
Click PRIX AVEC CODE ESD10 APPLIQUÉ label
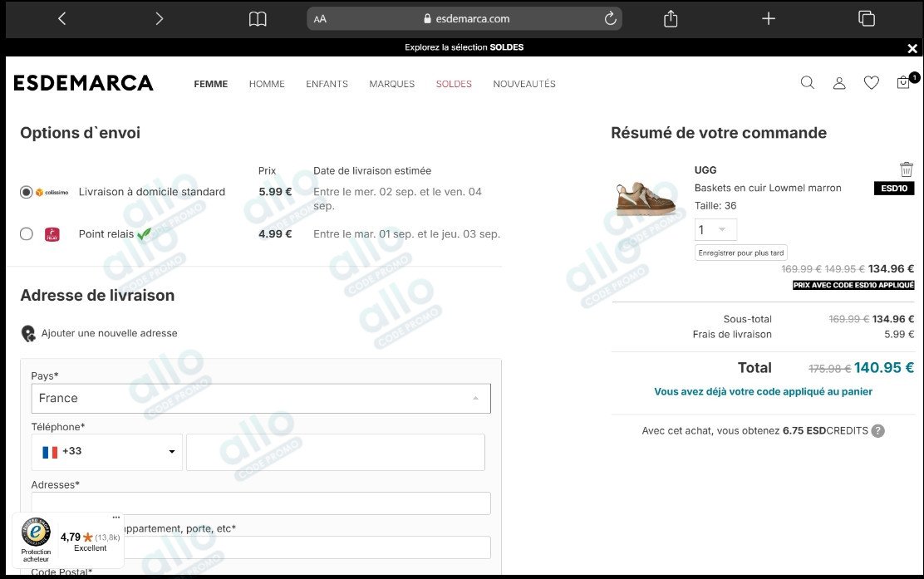coord(853,285)
